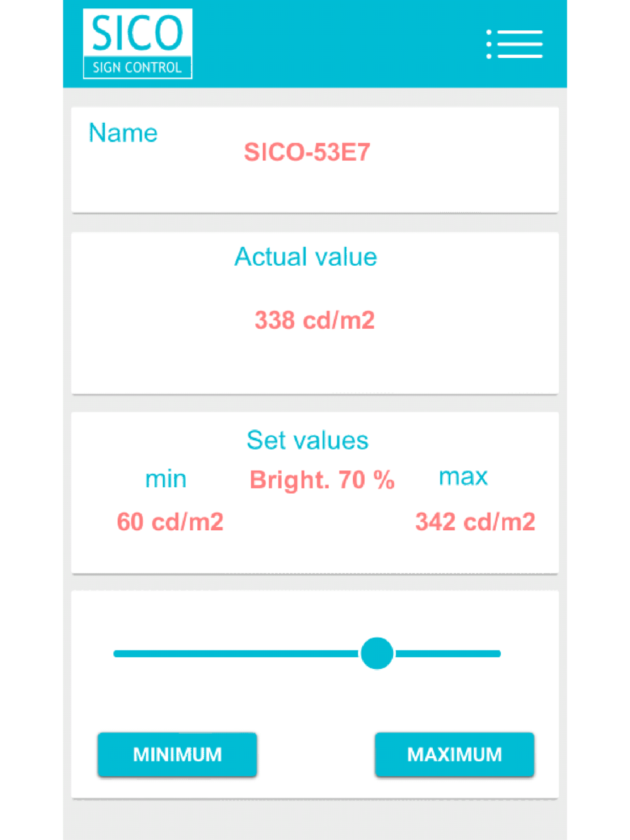Click the Set values heading

click(x=307, y=440)
